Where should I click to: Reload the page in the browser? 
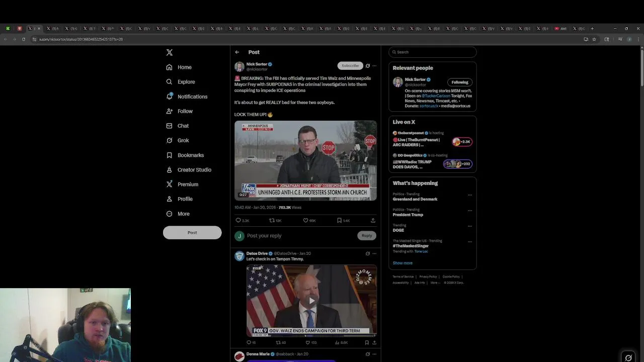click(x=24, y=39)
